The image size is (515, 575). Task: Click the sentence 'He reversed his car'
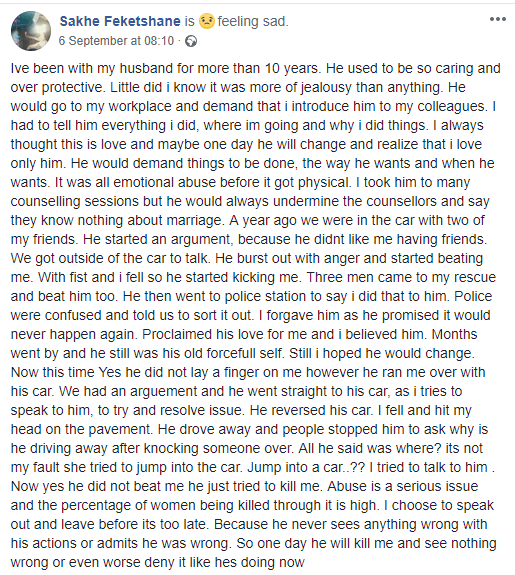pyautogui.click(x=311, y=410)
